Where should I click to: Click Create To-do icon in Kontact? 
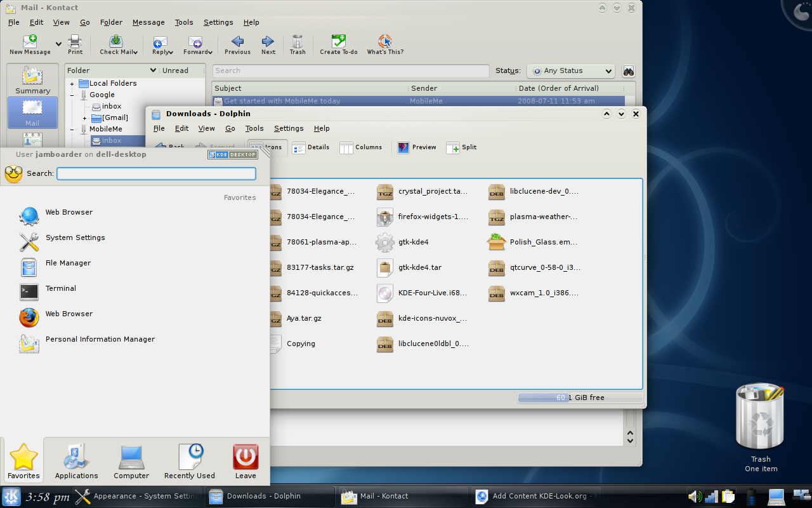click(339, 42)
